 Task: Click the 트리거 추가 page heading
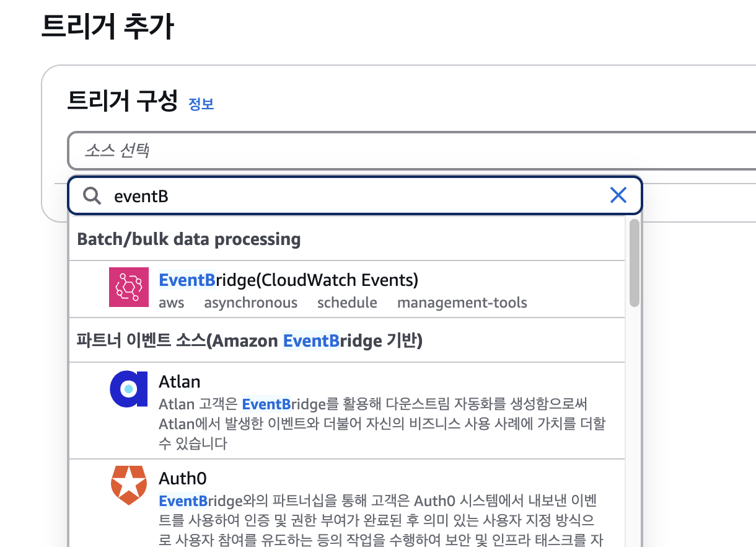click(107, 27)
